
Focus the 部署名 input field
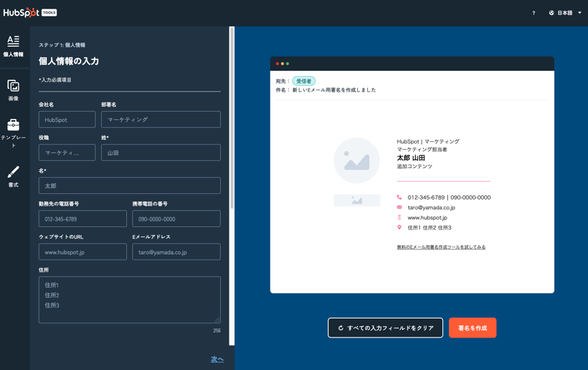click(161, 120)
